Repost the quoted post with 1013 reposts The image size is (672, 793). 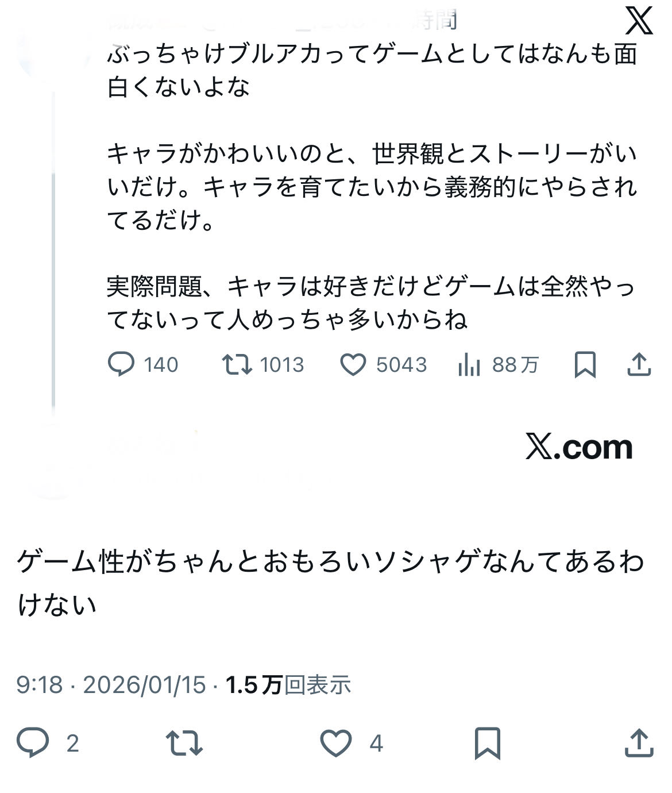click(237, 364)
